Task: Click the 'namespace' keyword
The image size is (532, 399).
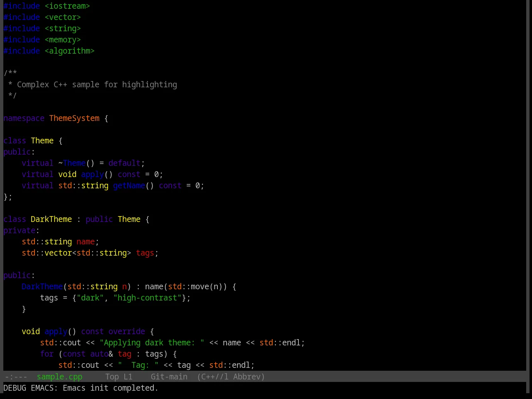Action: pyautogui.click(x=24, y=118)
